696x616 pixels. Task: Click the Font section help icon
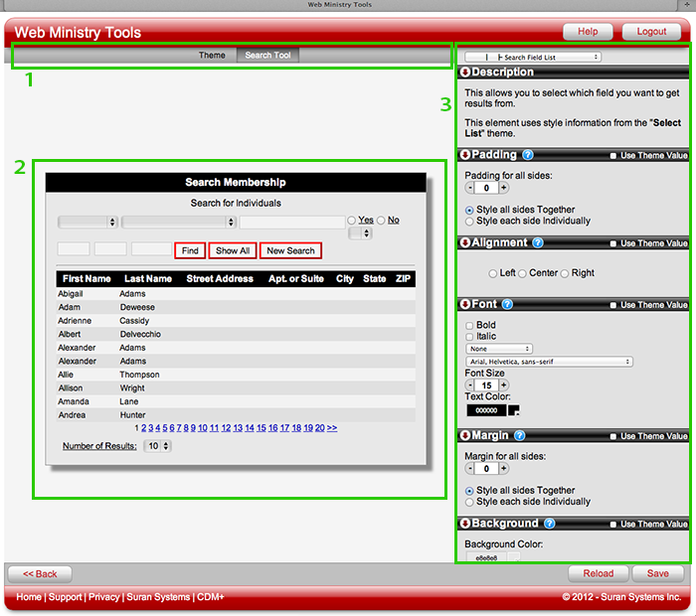508,304
